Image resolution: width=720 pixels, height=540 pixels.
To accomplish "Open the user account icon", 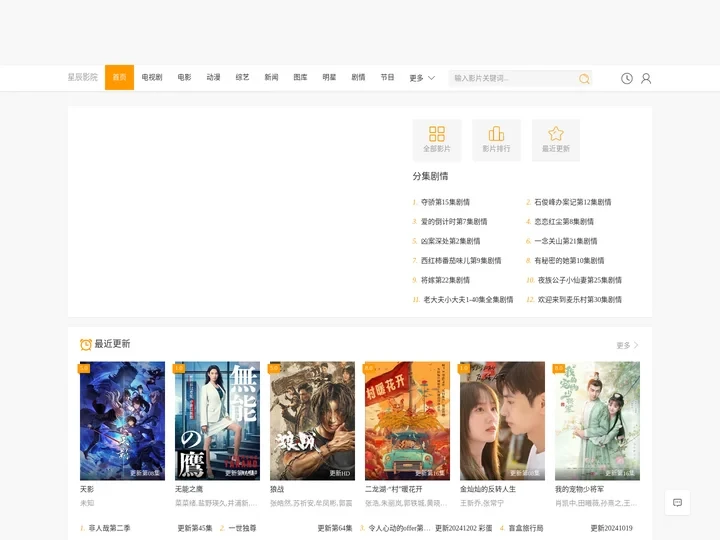I will (646, 79).
